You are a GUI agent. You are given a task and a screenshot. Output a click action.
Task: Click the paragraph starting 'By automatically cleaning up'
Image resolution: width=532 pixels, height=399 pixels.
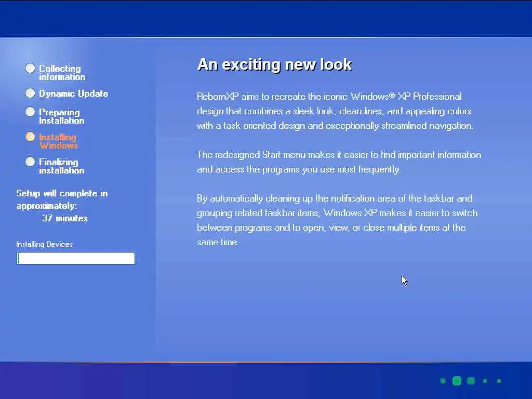point(337,220)
